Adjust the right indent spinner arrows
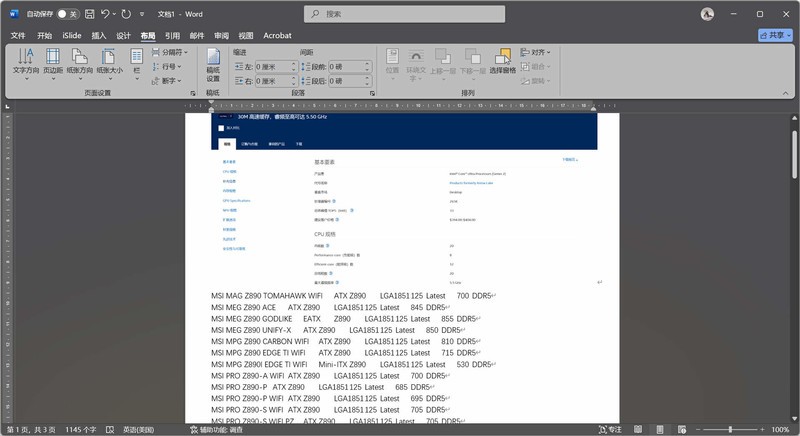The width and height of the screenshot is (800, 436). (x=294, y=81)
